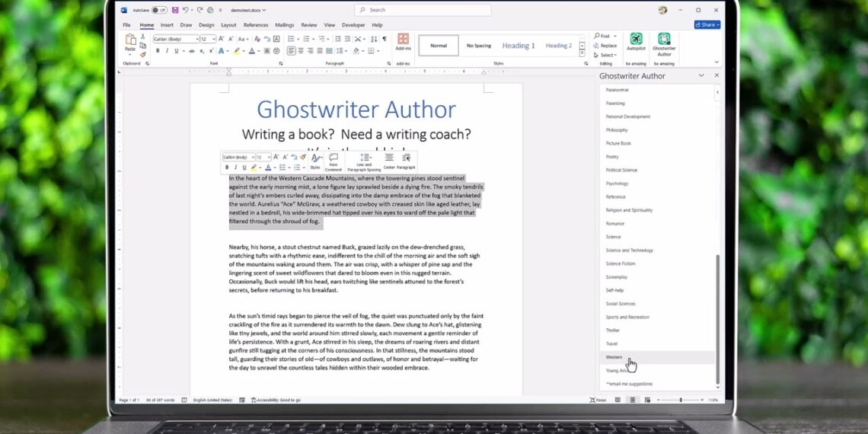
Task: Toggle Italic in the floating mini toolbar
Action: click(235, 168)
